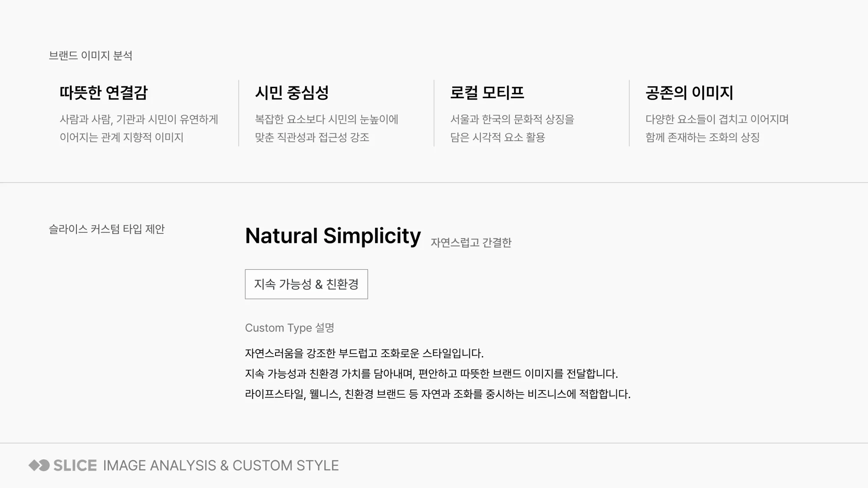Click the Custom Type 설명 label
The height and width of the screenshot is (488, 868).
tap(289, 328)
